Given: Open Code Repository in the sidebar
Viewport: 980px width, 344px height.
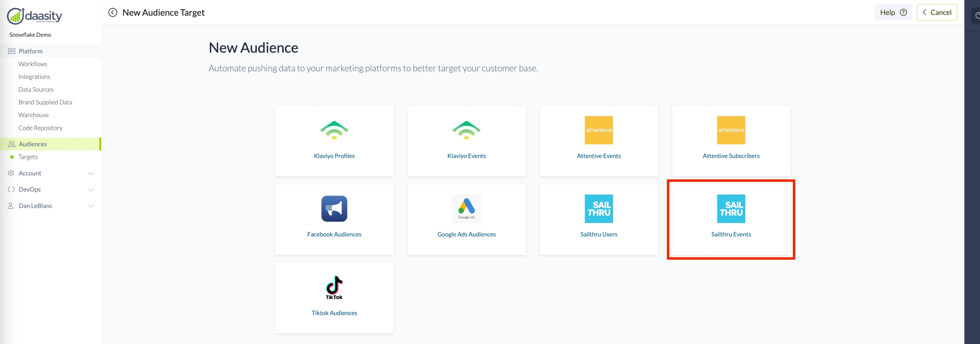Looking at the screenshot, I should (x=41, y=128).
